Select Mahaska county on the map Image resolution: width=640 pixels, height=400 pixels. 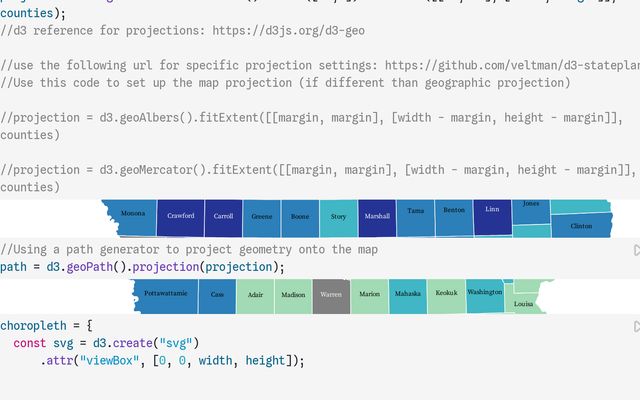408,296
